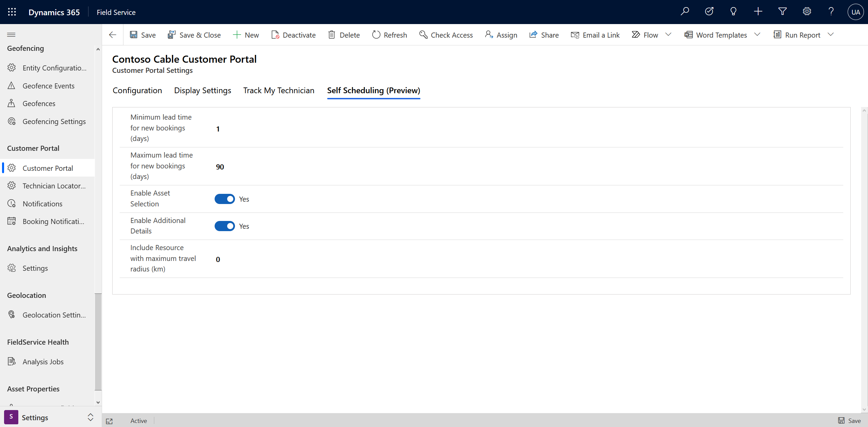This screenshot has width=868, height=427.
Task: Open Analytics and Insights Settings item
Action: [x=47, y=268]
